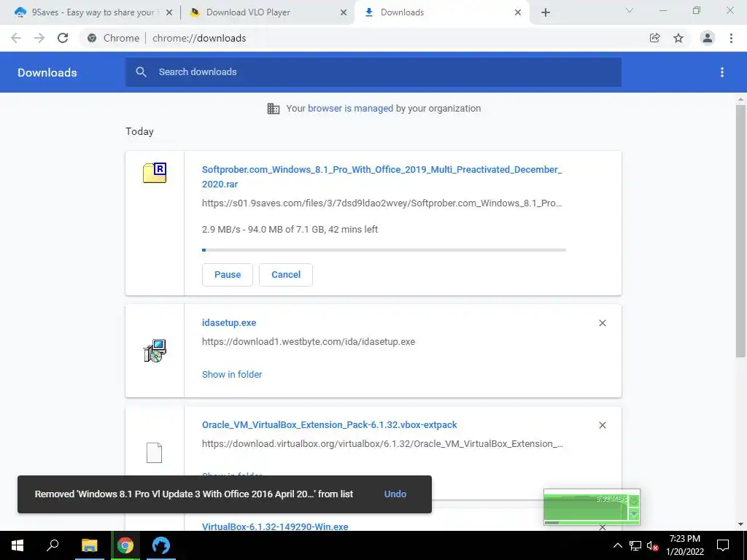Pause the Softprober Windows 8.1 download
This screenshot has height=560, width=747.
click(x=228, y=275)
